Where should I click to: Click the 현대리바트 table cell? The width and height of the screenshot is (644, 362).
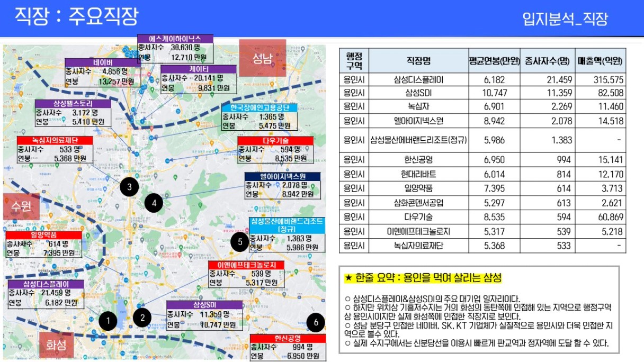(x=418, y=175)
